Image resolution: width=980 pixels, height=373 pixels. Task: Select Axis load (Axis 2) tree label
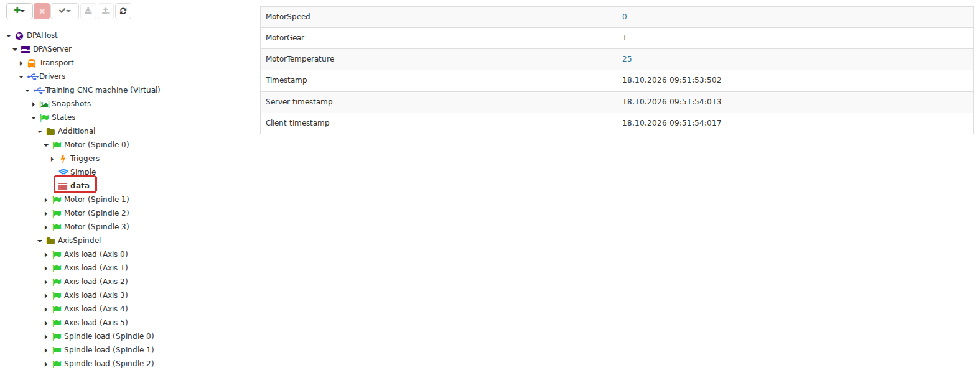96,282
